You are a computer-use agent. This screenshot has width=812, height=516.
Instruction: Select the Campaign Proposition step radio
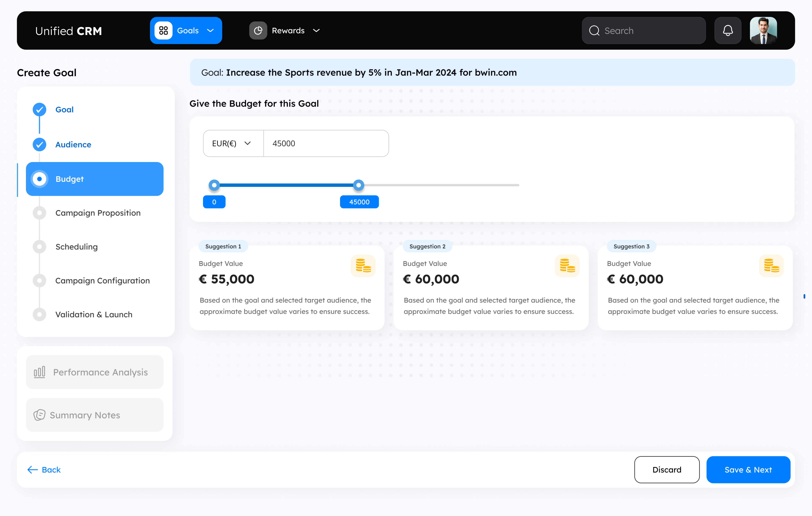point(39,213)
